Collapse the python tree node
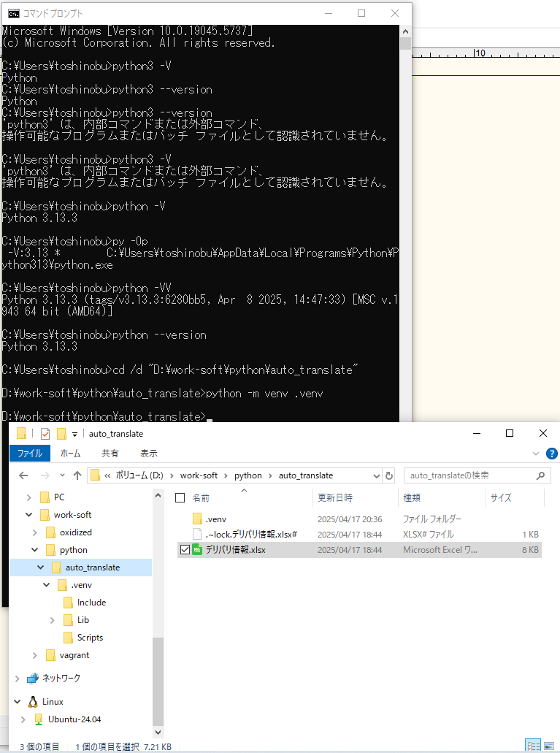The width and height of the screenshot is (560, 753). (34, 550)
